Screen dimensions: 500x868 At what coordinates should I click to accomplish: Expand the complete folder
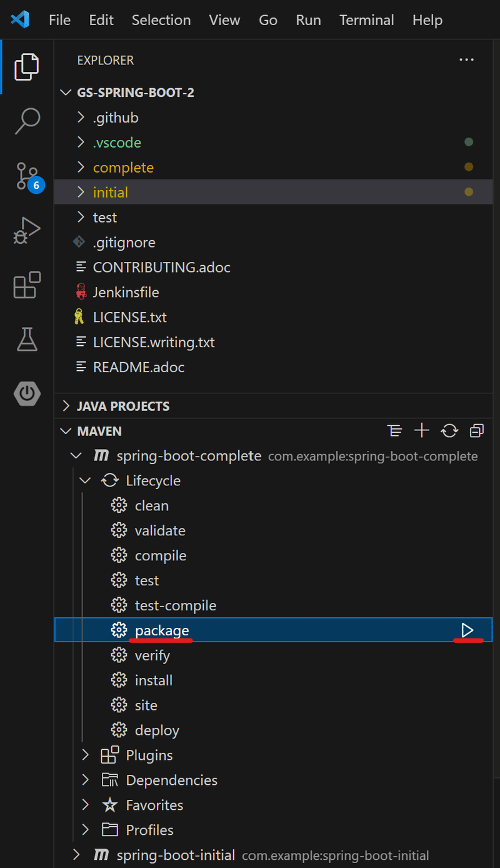[x=80, y=167]
